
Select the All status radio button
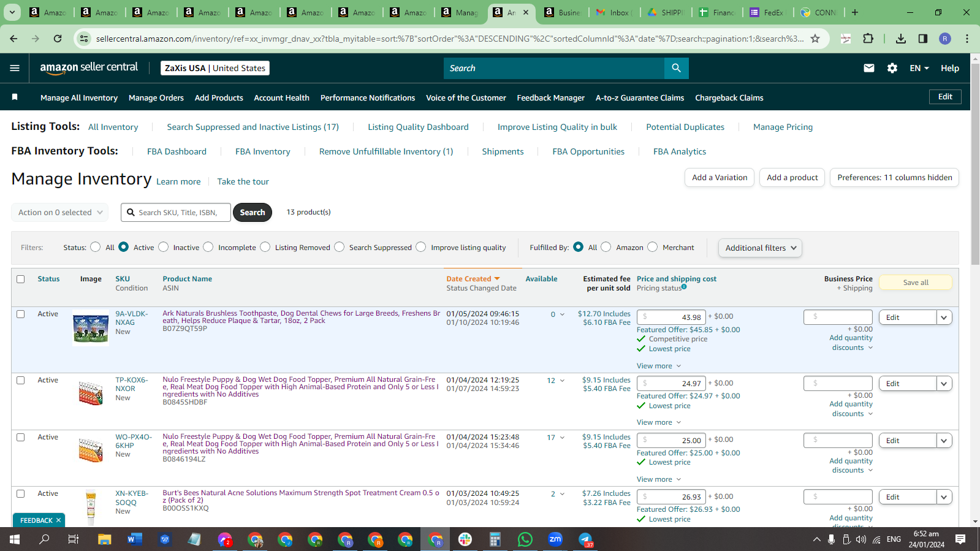coord(95,247)
